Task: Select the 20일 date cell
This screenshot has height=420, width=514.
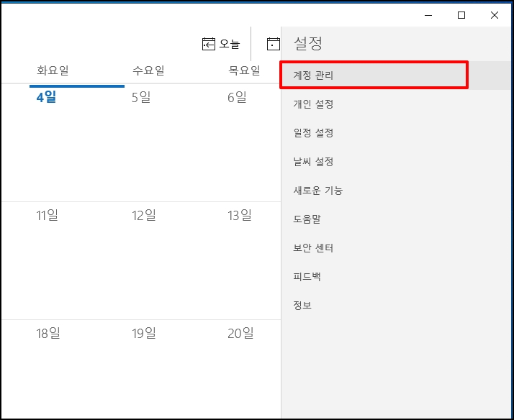Action: [x=251, y=369]
